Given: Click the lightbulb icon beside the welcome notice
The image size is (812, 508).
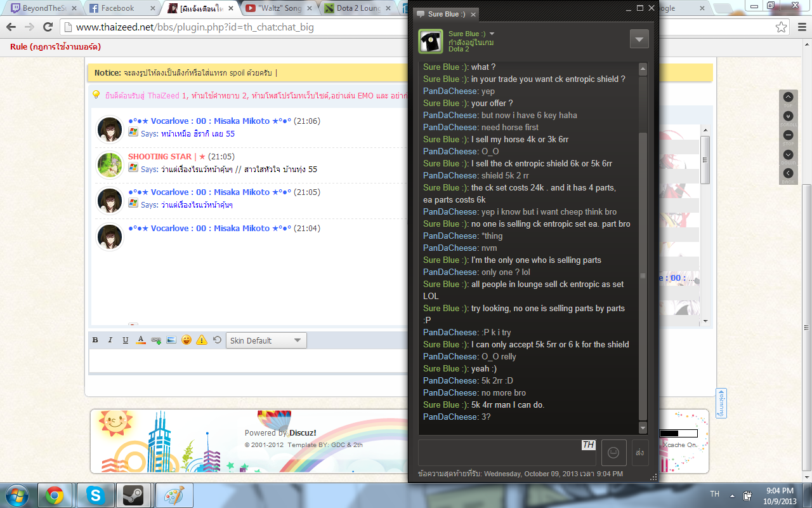Looking at the screenshot, I should pos(96,95).
